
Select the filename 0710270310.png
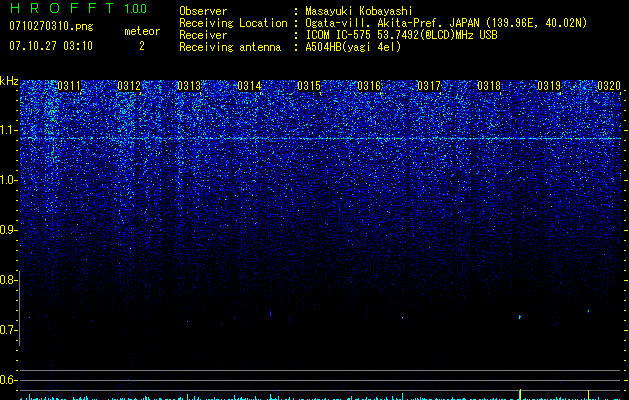(x=51, y=26)
